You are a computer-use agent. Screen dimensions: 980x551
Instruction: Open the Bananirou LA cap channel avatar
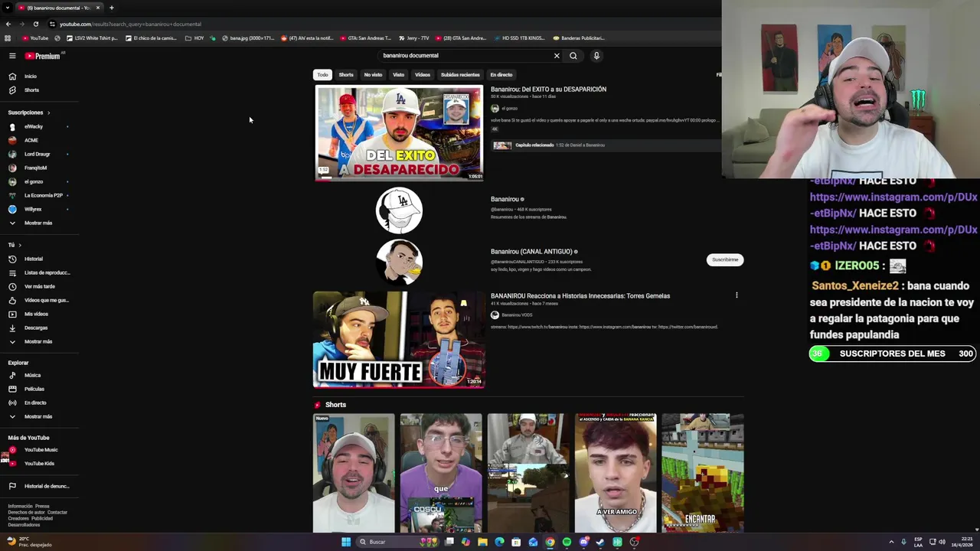pos(399,210)
